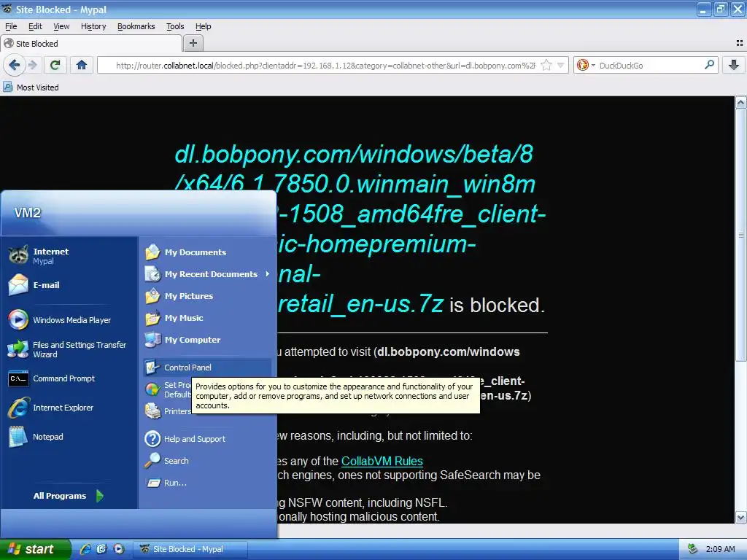The image size is (747, 560).
Task: Bookmark this page with the star icon
Action: [546, 65]
